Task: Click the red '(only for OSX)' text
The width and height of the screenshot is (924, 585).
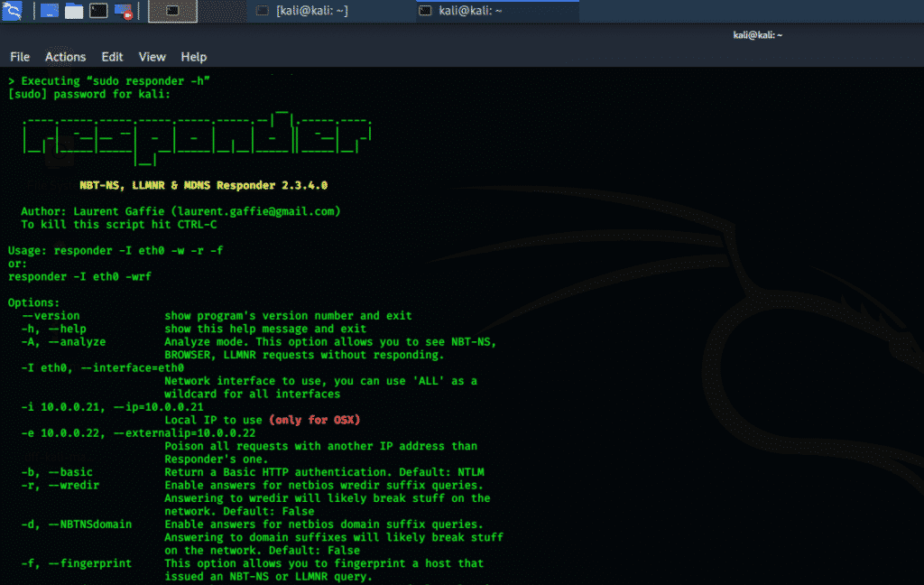Action: click(x=315, y=420)
